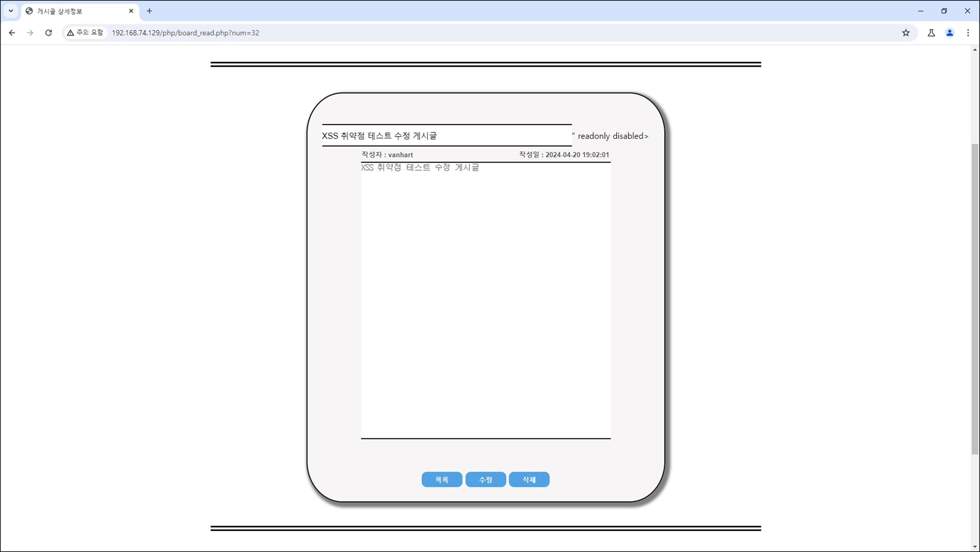This screenshot has height=552, width=980.
Task: Open the Chrome three-dot menu
Action: pos(968,33)
